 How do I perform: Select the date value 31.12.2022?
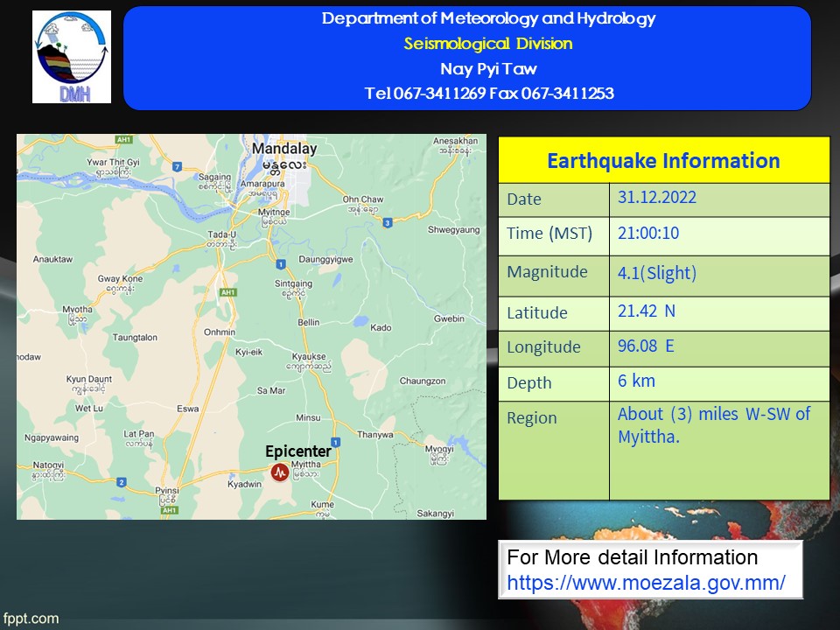[657, 197]
